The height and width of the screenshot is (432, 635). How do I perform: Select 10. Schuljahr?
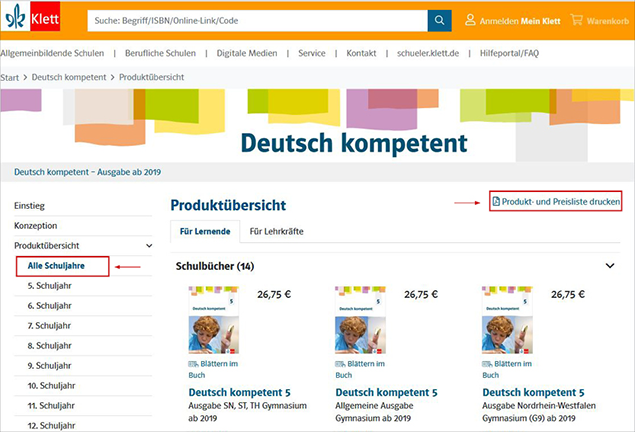[x=51, y=385]
